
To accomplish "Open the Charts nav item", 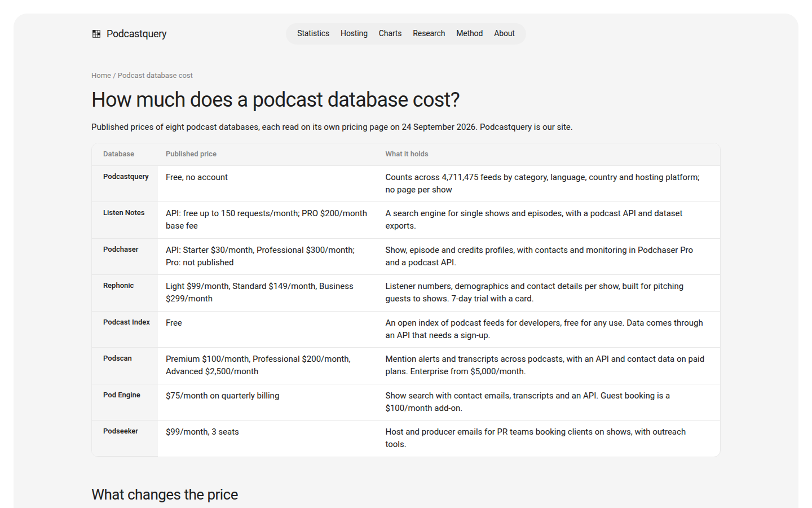I will tap(390, 33).
